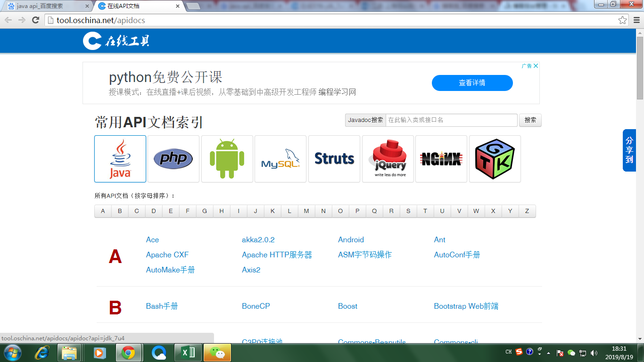644x362 pixels.
Task: Open the Bootstrap Web前端 link
Action: tap(466, 306)
